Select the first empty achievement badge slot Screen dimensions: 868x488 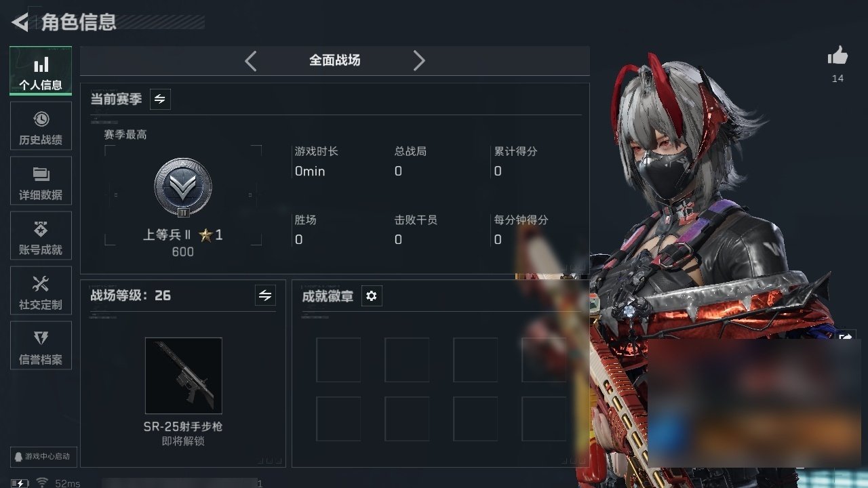[338, 360]
